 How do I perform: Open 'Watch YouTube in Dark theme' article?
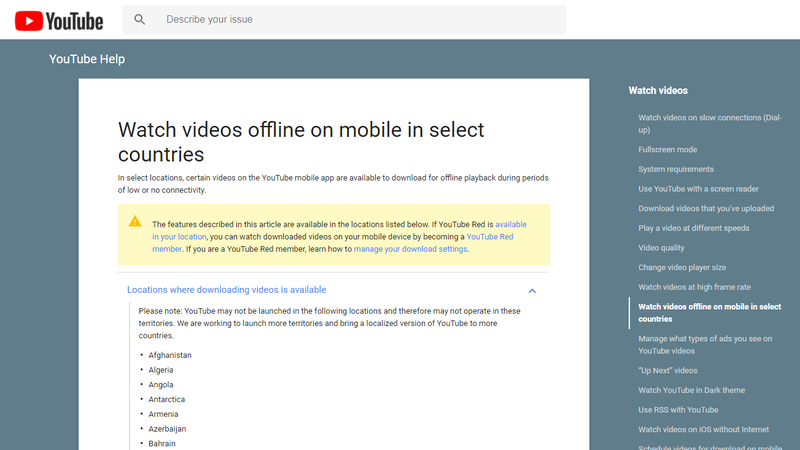click(691, 390)
